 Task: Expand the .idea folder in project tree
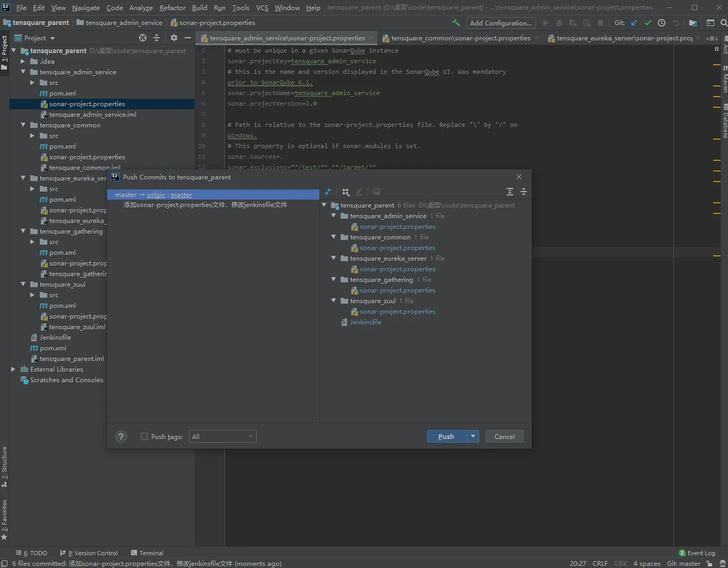tap(23, 61)
